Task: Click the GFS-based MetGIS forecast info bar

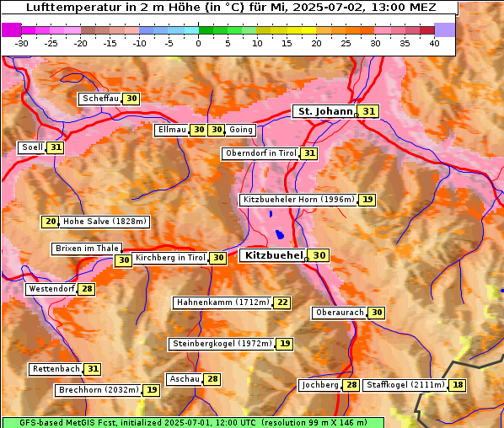Action: (193, 423)
